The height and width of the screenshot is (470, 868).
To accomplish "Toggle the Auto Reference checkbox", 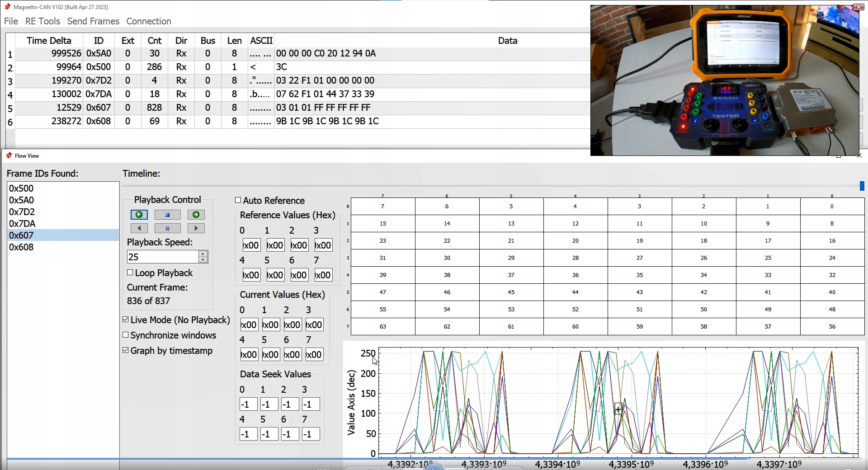I will [238, 200].
